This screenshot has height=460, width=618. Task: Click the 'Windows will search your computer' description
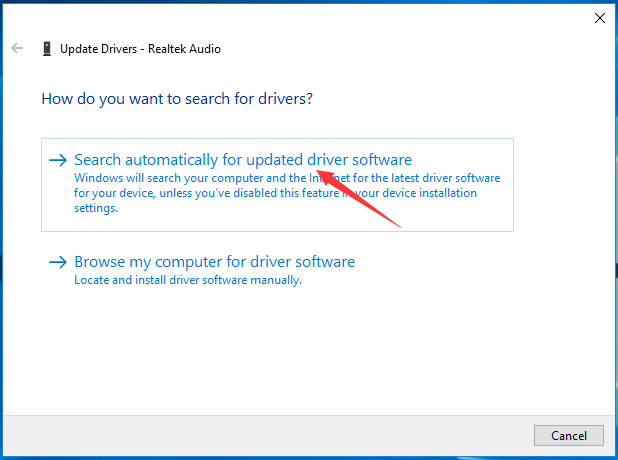click(287, 193)
